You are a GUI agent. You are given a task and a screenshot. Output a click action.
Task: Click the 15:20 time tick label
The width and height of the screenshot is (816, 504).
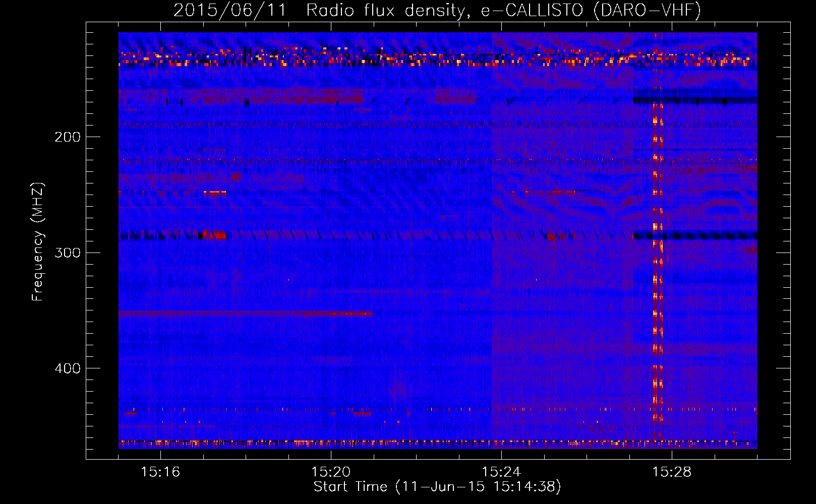point(331,472)
